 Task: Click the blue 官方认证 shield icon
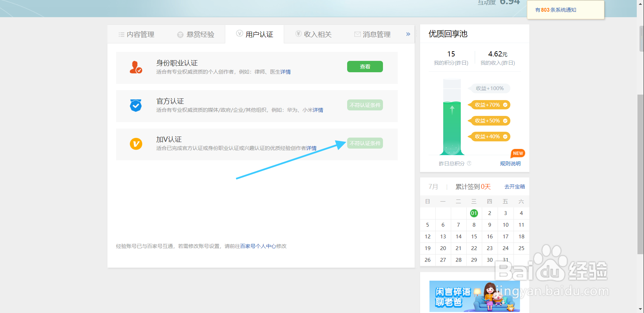pyautogui.click(x=136, y=105)
